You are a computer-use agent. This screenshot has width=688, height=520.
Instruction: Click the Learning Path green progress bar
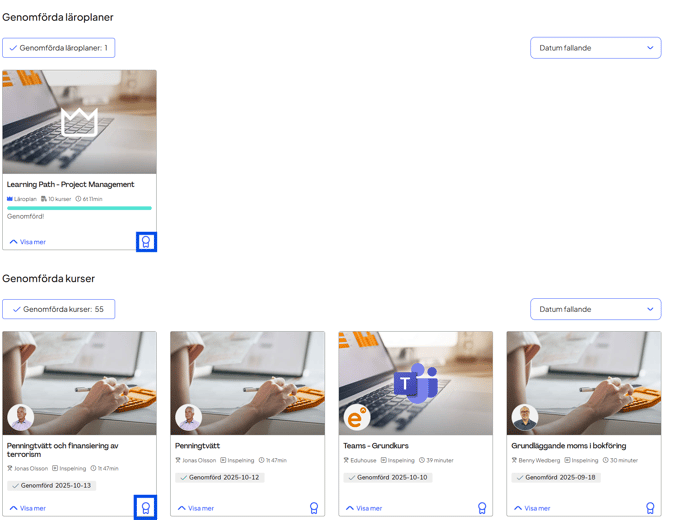pyautogui.click(x=79, y=208)
